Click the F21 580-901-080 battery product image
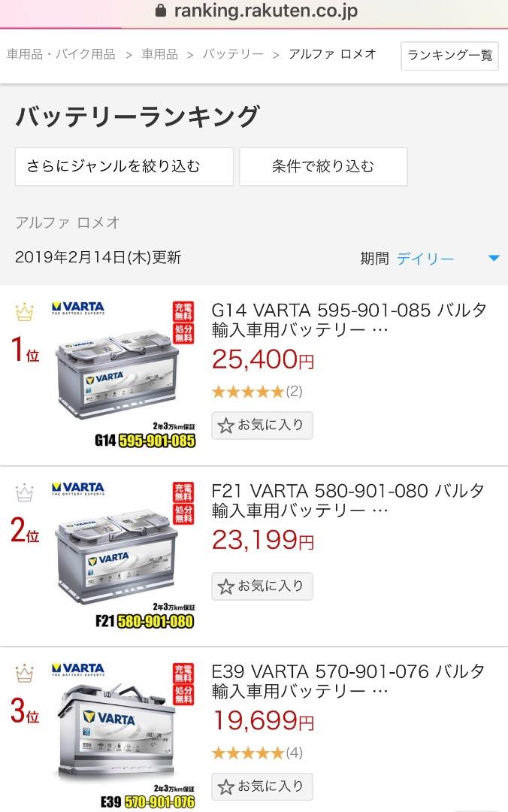Screen dimensions: 508x812 pyautogui.click(x=123, y=556)
